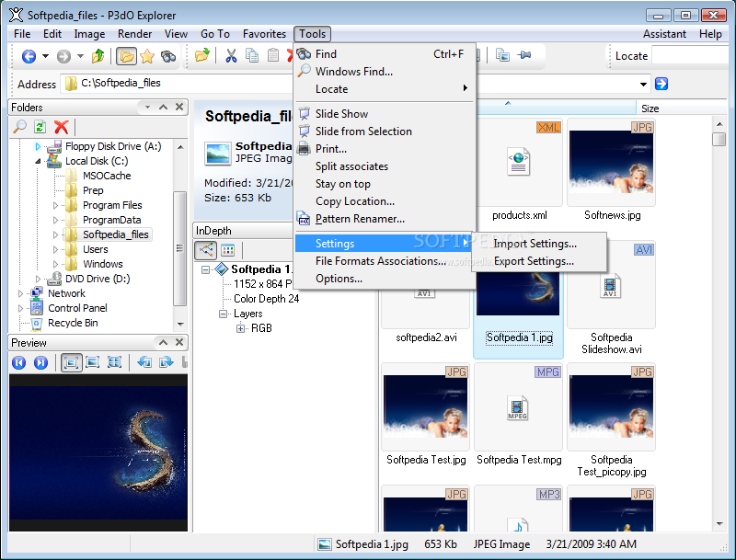This screenshot has width=736, height=560.
Task: Click the red X delete icon in Folders panel
Action: click(62, 127)
